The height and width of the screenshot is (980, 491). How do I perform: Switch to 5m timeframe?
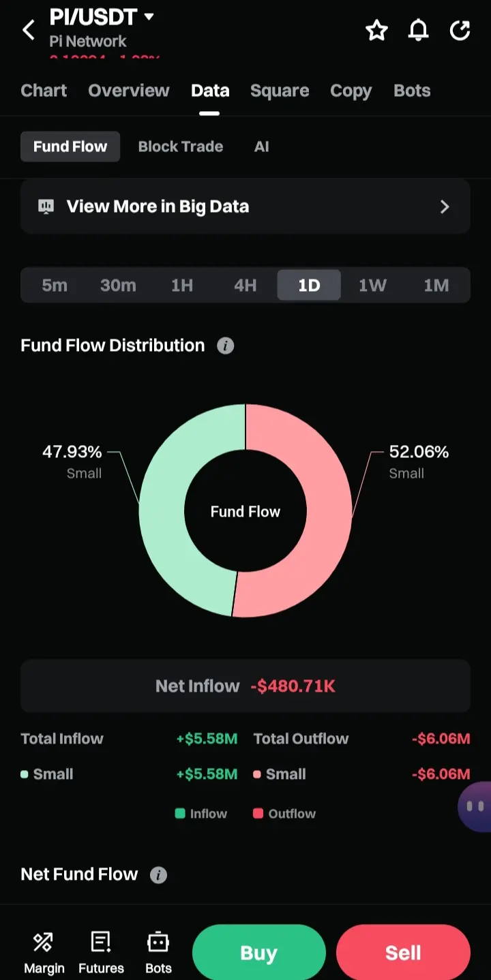click(x=55, y=285)
